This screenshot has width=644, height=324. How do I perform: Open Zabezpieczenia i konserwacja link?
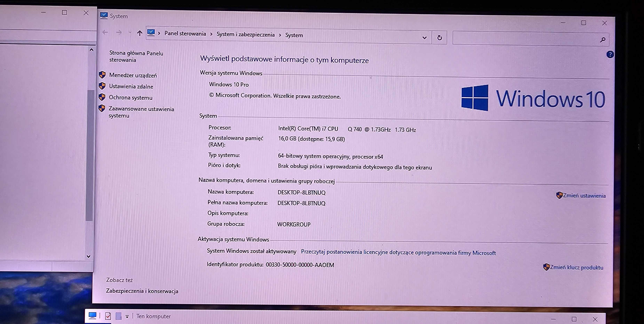pyautogui.click(x=142, y=291)
